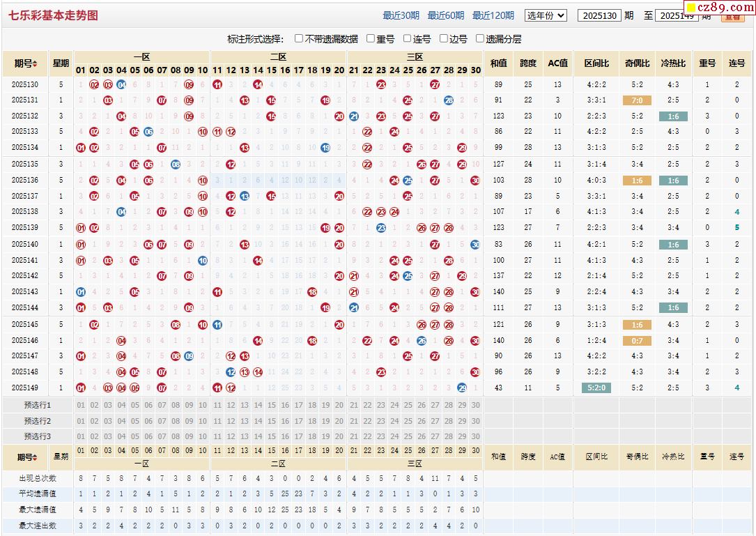Viewport: 756px width, 536px height.
Task: Open the 选年份 dropdown
Action: (546, 15)
